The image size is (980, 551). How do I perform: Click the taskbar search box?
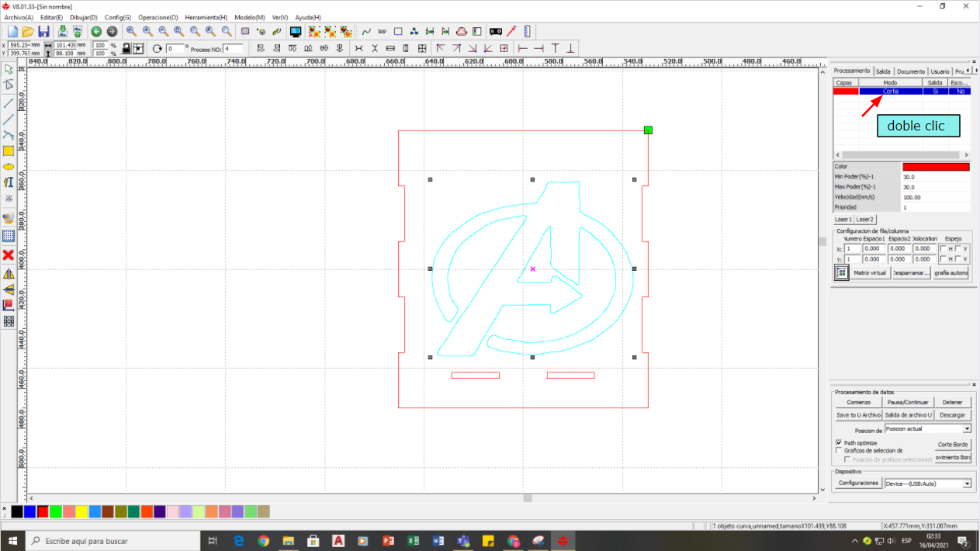pos(113,541)
